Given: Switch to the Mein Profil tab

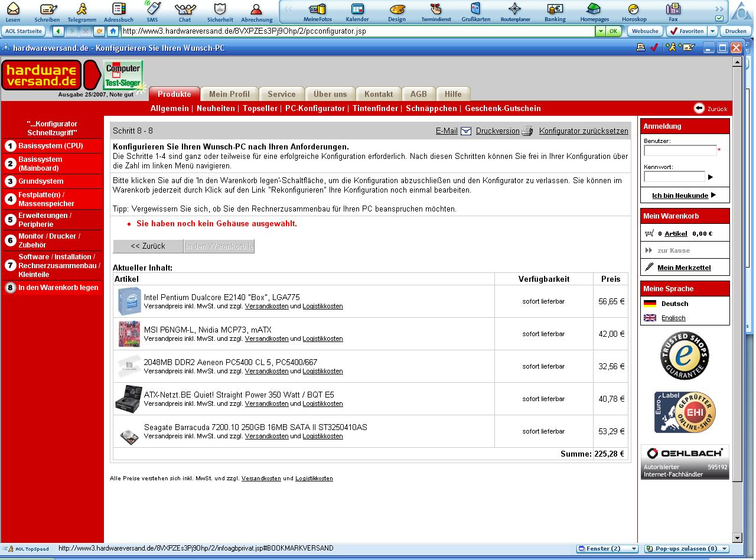Looking at the screenshot, I should click(229, 94).
